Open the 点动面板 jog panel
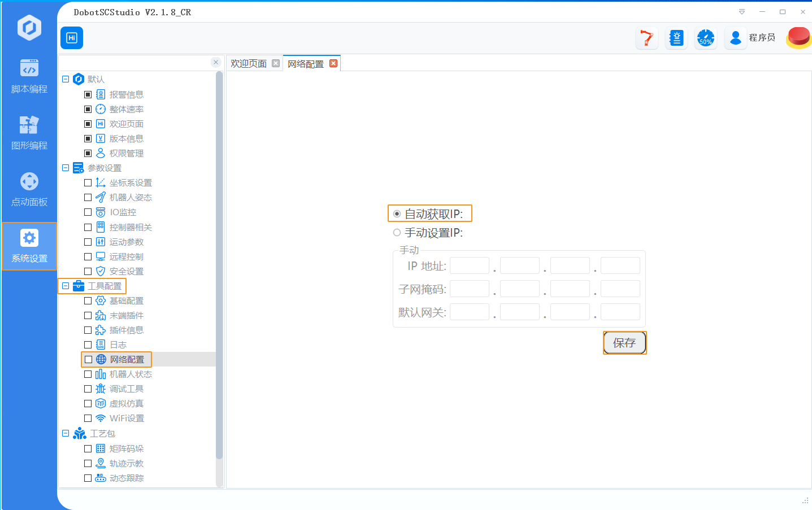The width and height of the screenshot is (812, 510). (x=29, y=190)
